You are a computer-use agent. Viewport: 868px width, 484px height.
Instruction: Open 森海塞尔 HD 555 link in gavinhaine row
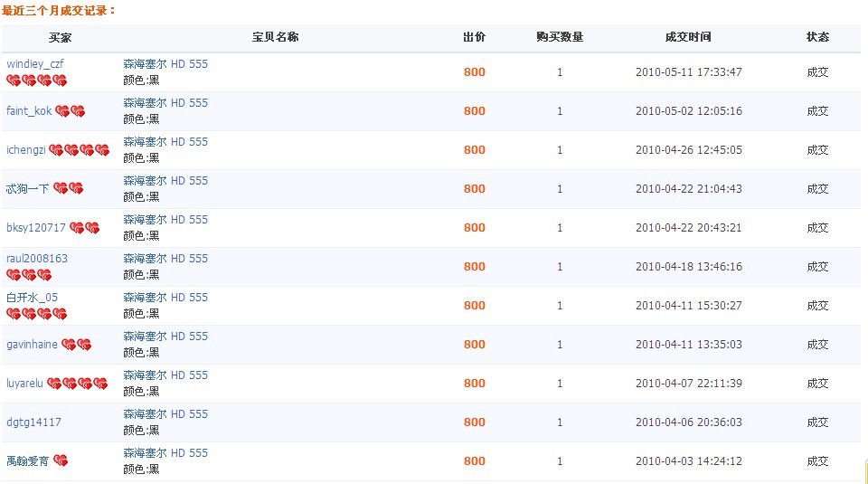coord(165,337)
